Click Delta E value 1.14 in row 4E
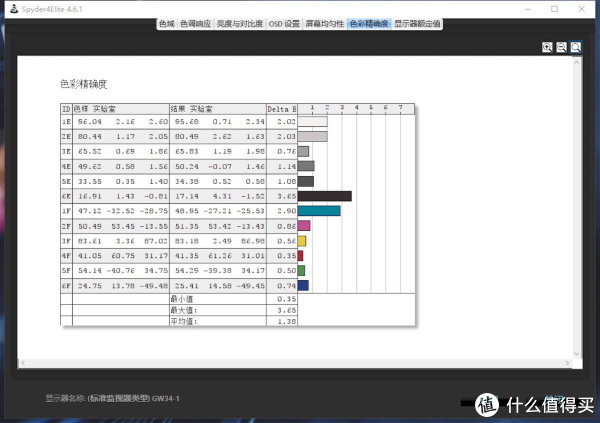Viewport: 600px width, 423px height. [x=287, y=167]
